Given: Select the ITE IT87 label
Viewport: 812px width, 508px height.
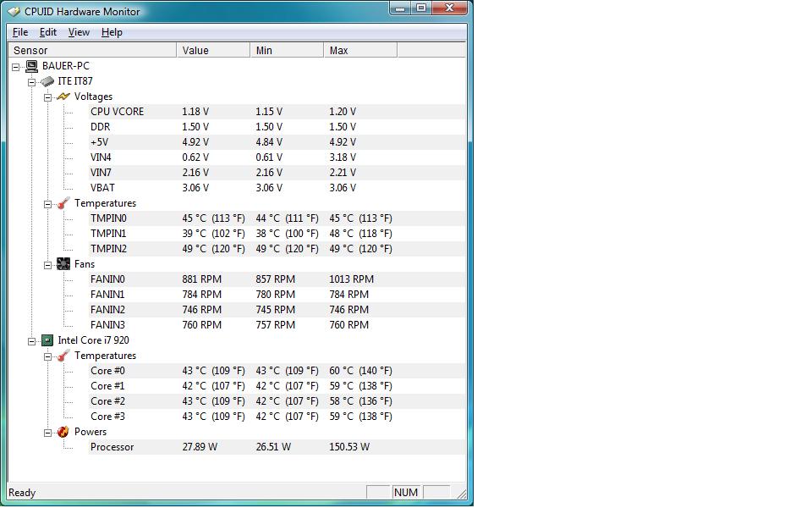Looking at the screenshot, I should (x=75, y=81).
